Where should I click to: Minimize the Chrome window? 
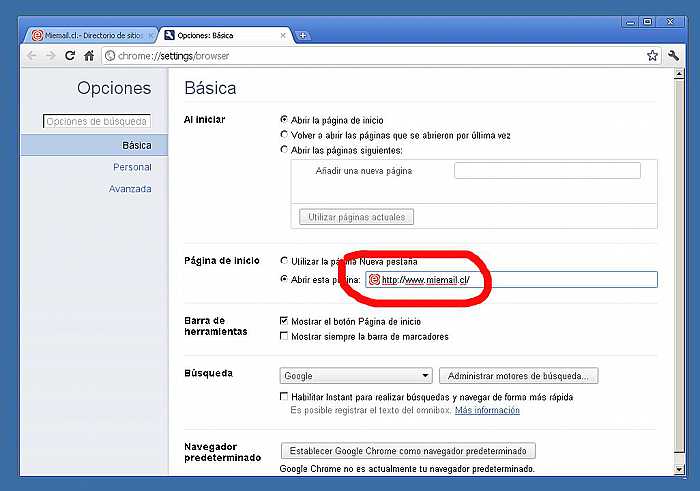pos(630,22)
